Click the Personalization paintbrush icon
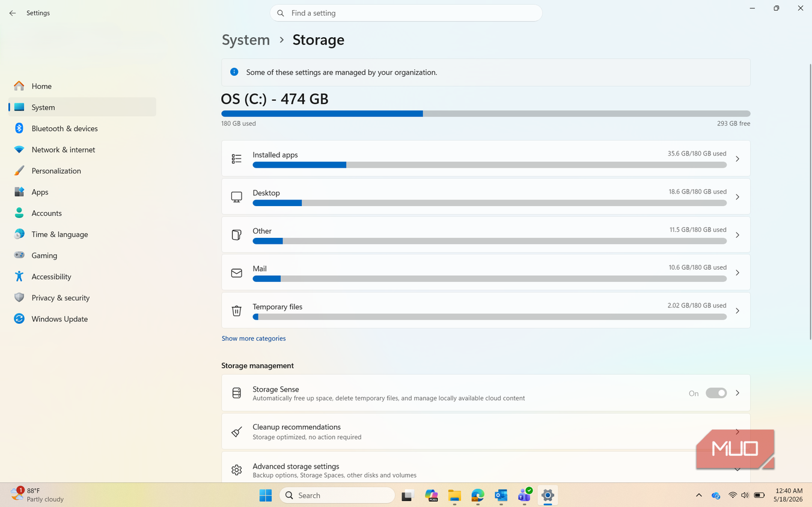The width and height of the screenshot is (812, 507). pyautogui.click(x=19, y=171)
